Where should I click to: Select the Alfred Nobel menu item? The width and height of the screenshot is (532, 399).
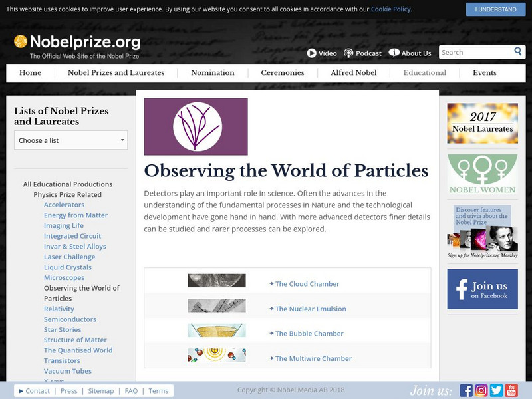point(353,73)
